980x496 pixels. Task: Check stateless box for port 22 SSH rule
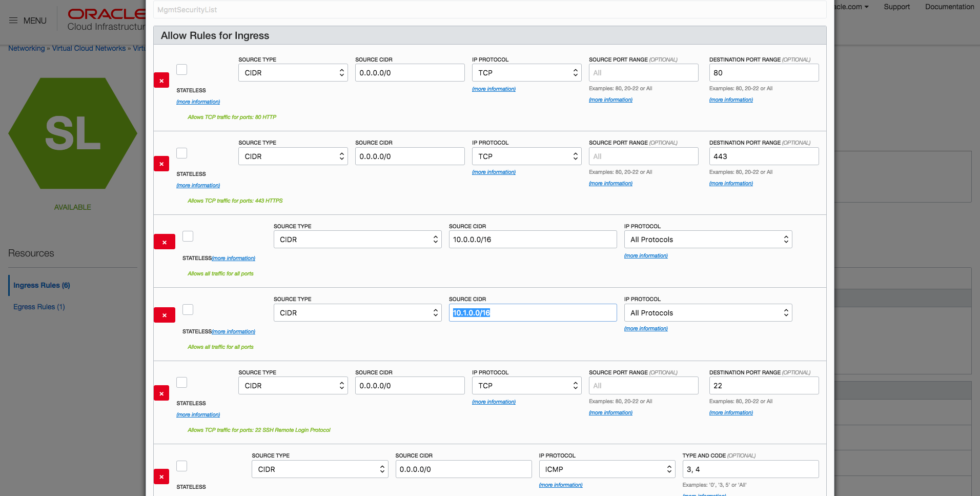(182, 382)
